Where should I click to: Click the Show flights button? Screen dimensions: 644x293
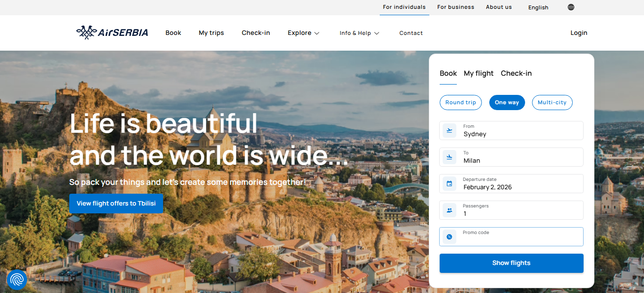[x=511, y=263]
